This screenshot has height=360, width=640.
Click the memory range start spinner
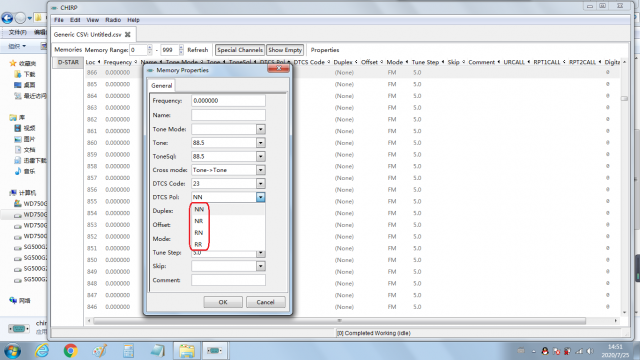point(150,50)
